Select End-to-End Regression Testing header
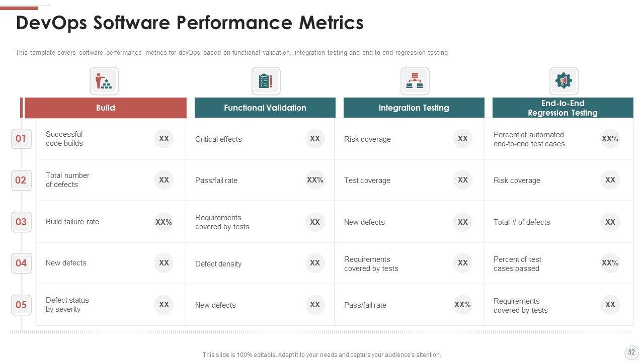The image size is (644, 362). 562,108
